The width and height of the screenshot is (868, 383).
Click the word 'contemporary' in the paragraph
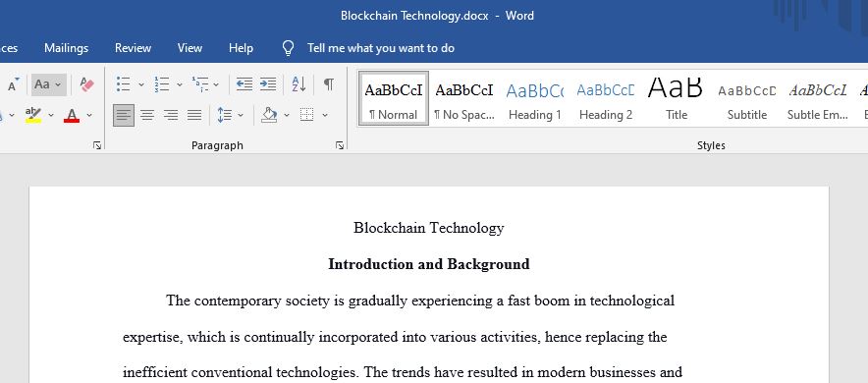tap(238, 301)
